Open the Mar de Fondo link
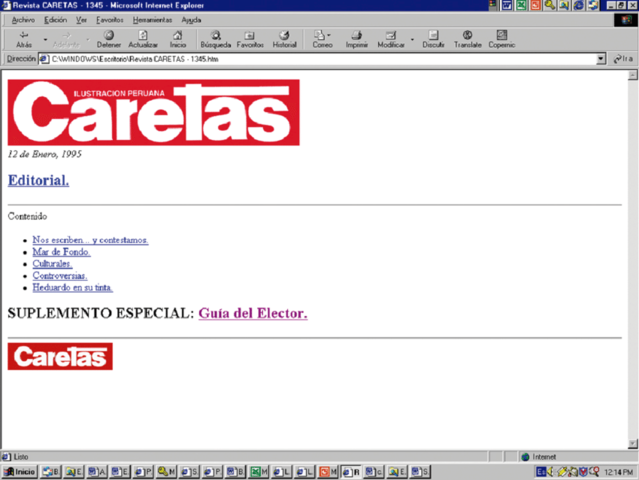This screenshot has height=480, width=639. [62, 252]
